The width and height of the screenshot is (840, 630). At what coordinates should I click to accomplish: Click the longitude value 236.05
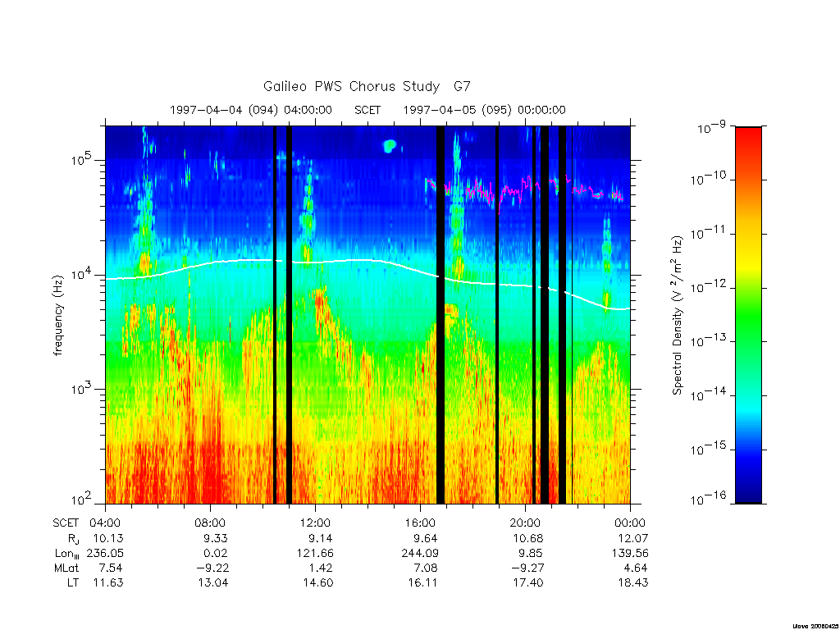(x=105, y=553)
